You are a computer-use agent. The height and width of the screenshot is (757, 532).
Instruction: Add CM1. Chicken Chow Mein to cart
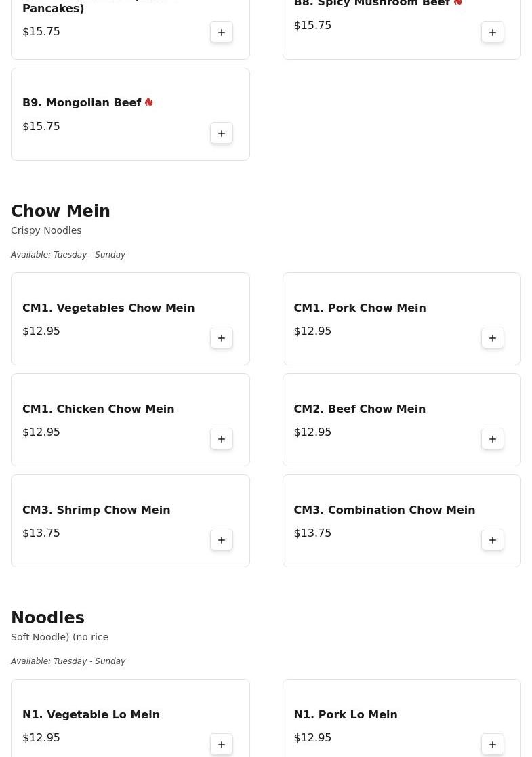(x=222, y=439)
